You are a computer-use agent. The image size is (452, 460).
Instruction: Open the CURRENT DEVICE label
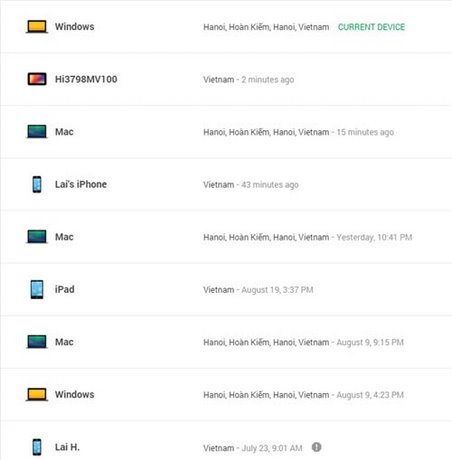371,27
